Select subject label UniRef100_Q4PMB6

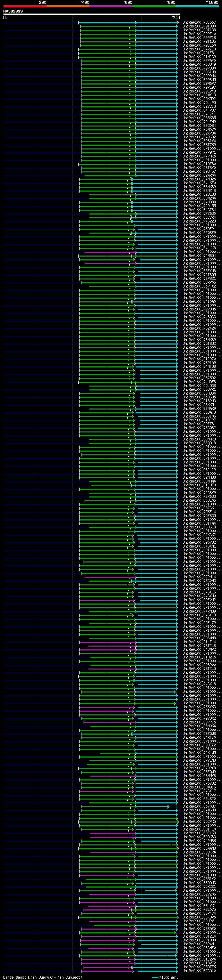(x=199, y=840)
